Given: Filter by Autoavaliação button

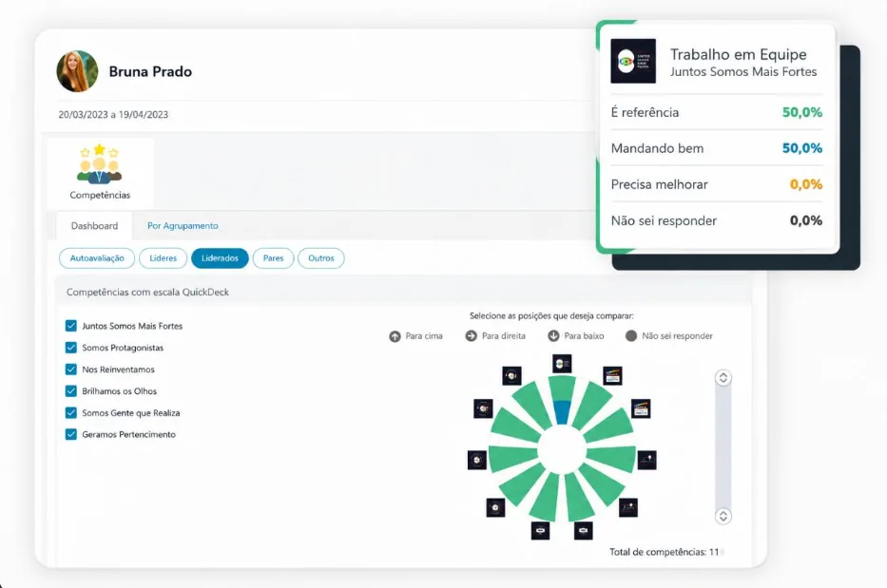Looking at the screenshot, I should pos(97,257).
